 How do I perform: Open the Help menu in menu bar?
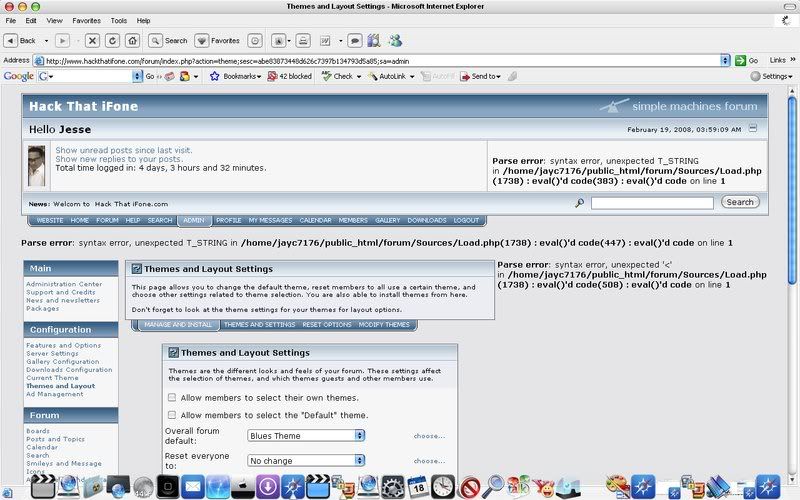[143, 21]
